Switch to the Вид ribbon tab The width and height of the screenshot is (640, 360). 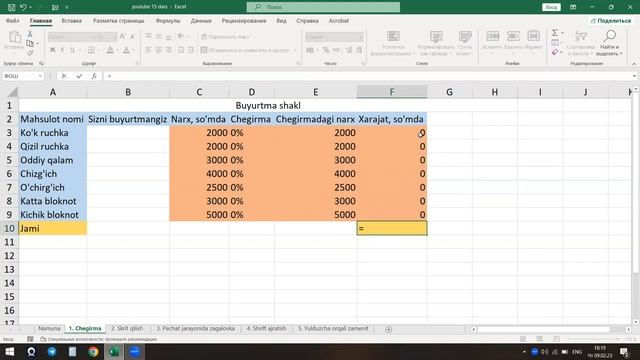[x=281, y=20]
